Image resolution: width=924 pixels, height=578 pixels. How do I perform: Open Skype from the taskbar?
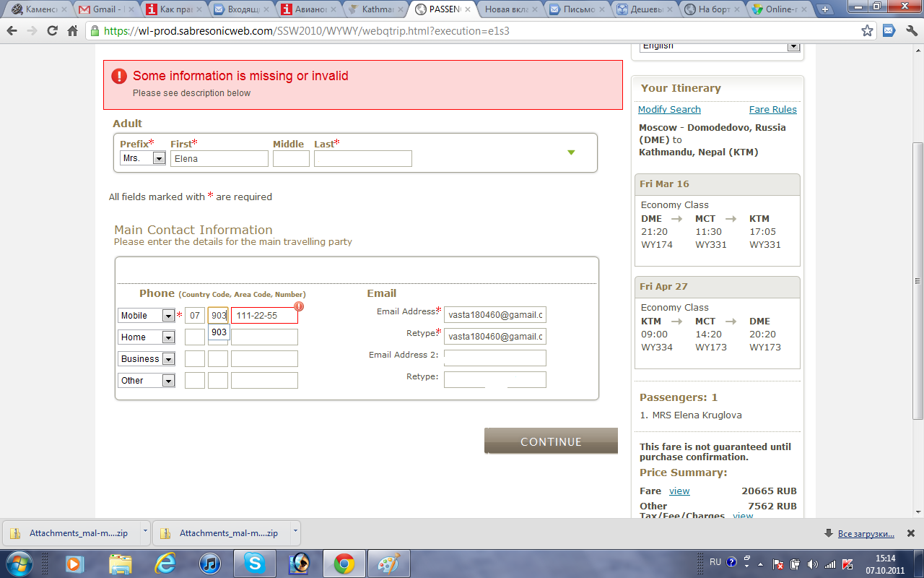[x=254, y=563]
